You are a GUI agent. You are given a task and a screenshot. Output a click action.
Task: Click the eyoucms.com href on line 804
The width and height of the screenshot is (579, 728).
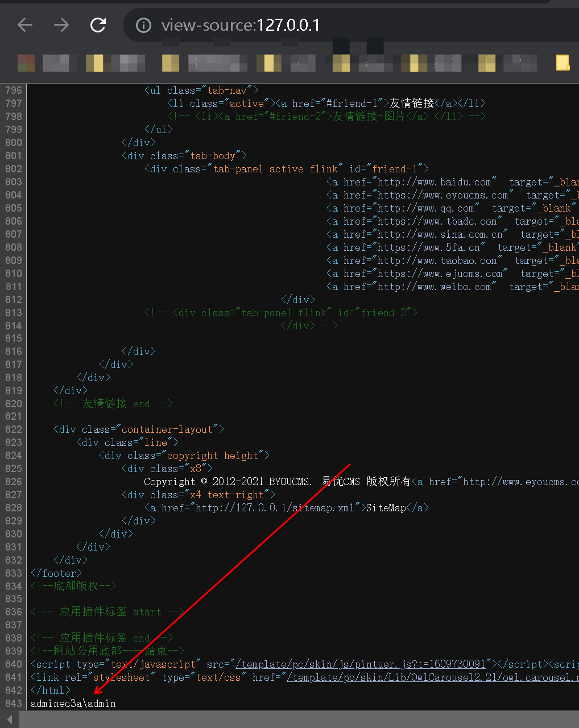click(x=442, y=195)
